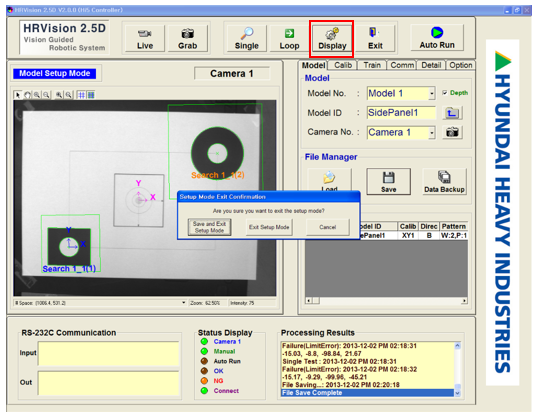Toggle the Depth checkbox
538x420 pixels.
[445, 93]
